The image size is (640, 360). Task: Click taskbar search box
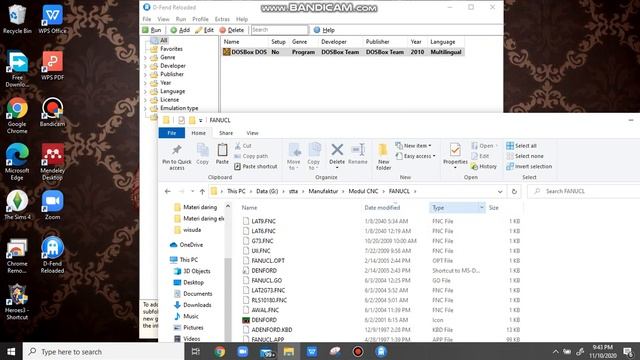point(103,351)
